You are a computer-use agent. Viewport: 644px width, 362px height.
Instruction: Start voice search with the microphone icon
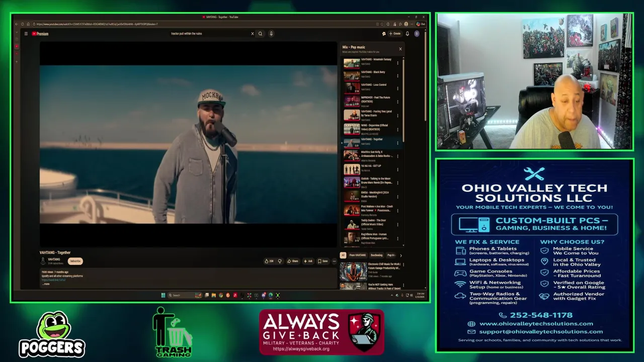pos(271,34)
